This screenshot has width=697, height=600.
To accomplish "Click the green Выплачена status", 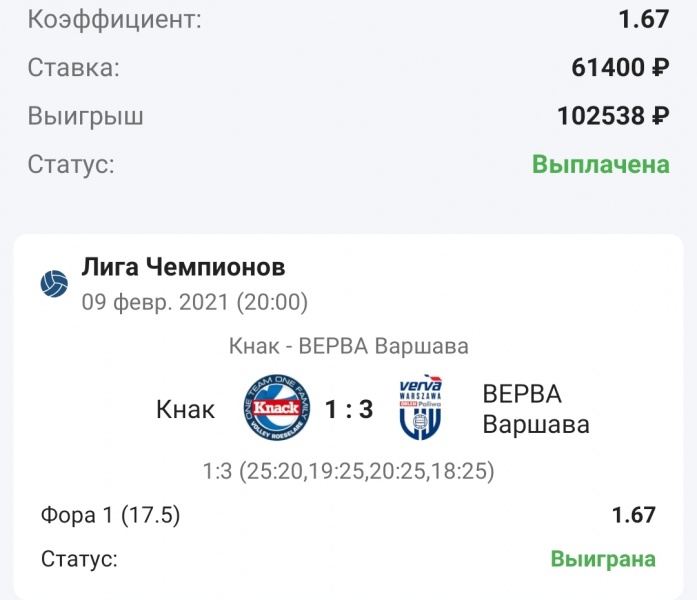I will 601,164.
